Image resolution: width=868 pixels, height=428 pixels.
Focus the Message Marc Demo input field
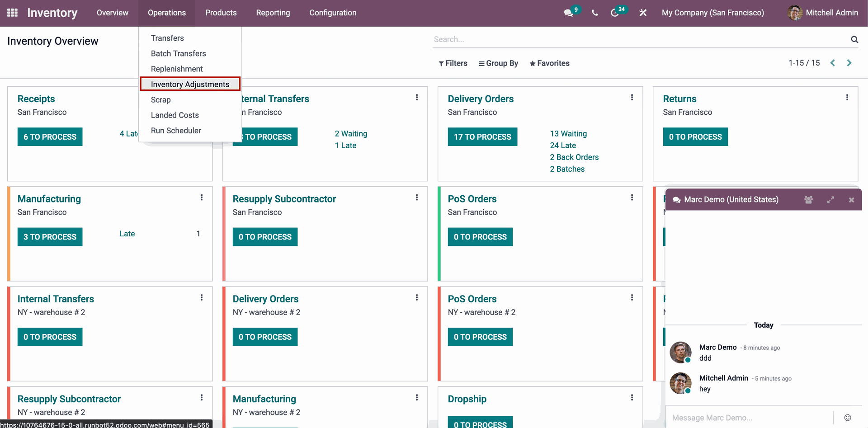click(x=750, y=418)
